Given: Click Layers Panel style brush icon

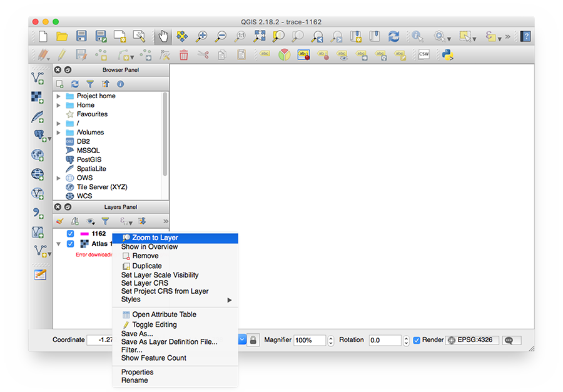Looking at the screenshot, I should [x=59, y=221].
